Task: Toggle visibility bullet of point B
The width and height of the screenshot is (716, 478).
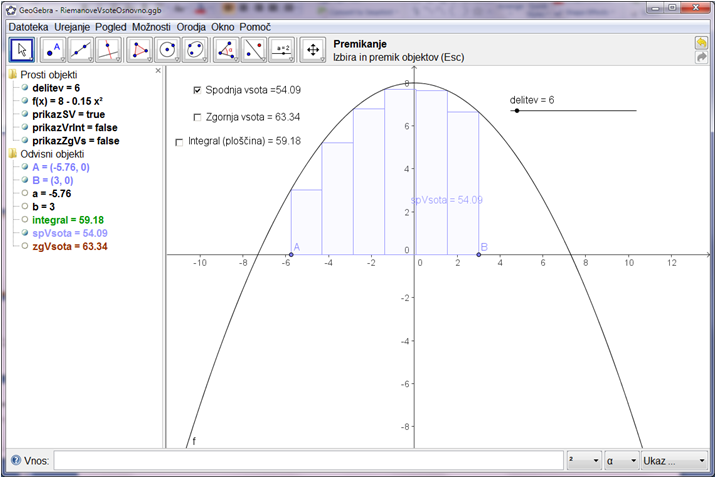Action: coord(25,180)
